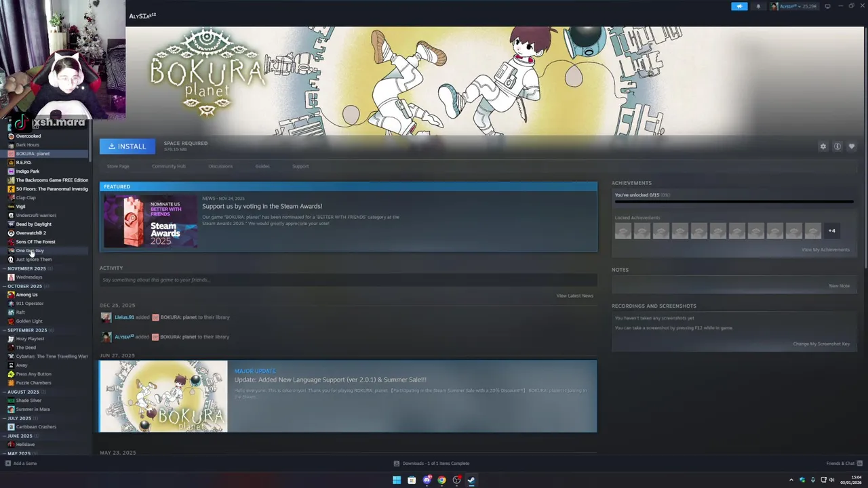This screenshot has height=488, width=868.
Task: Open the Community Hub tab
Action: (169, 166)
